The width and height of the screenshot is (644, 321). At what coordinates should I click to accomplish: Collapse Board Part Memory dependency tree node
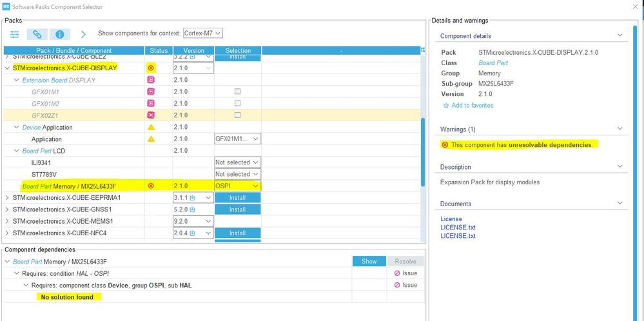pyautogui.click(x=7, y=262)
